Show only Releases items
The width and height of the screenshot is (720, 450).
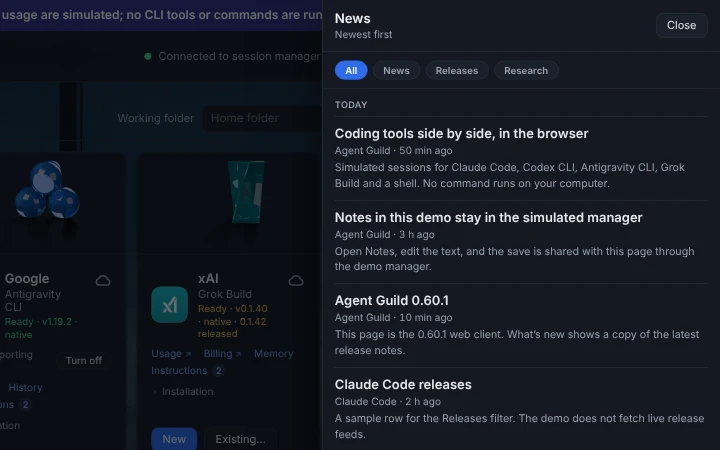pos(456,70)
